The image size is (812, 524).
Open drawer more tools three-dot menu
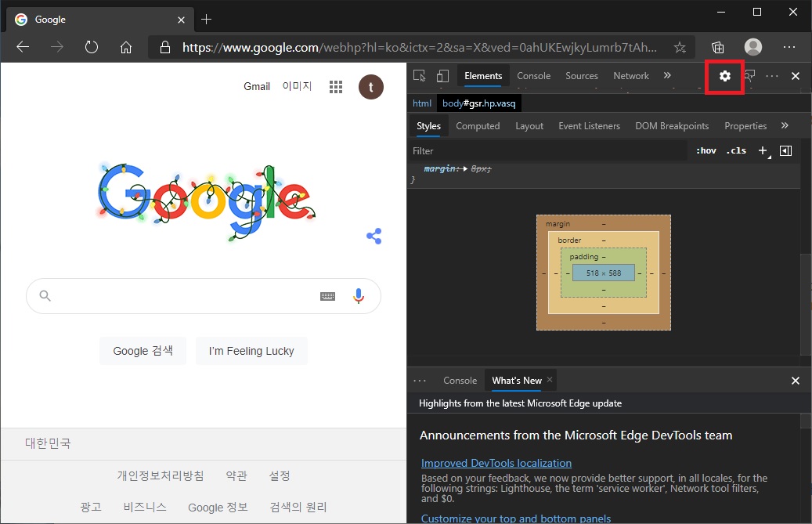pos(420,381)
